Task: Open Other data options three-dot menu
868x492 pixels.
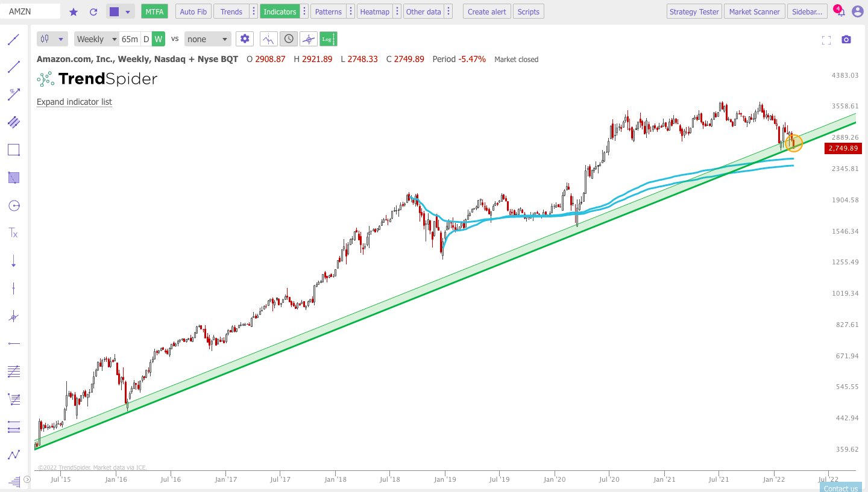Action: (449, 11)
